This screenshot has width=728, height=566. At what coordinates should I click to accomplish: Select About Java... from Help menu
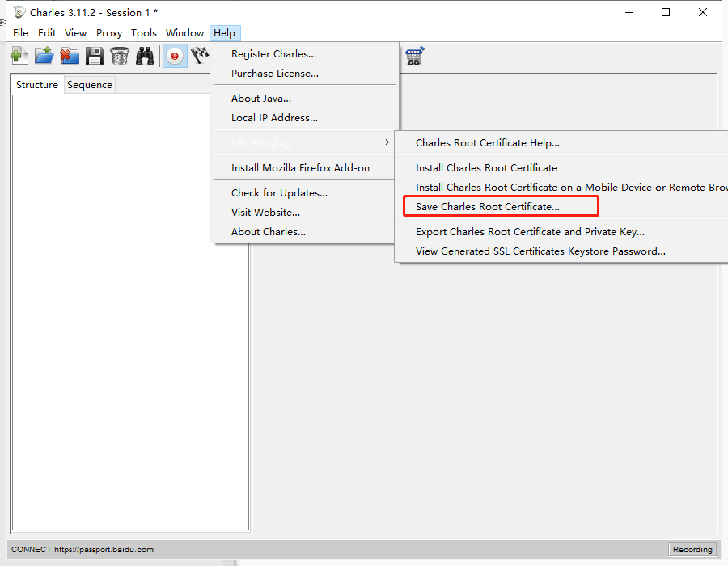305,99
